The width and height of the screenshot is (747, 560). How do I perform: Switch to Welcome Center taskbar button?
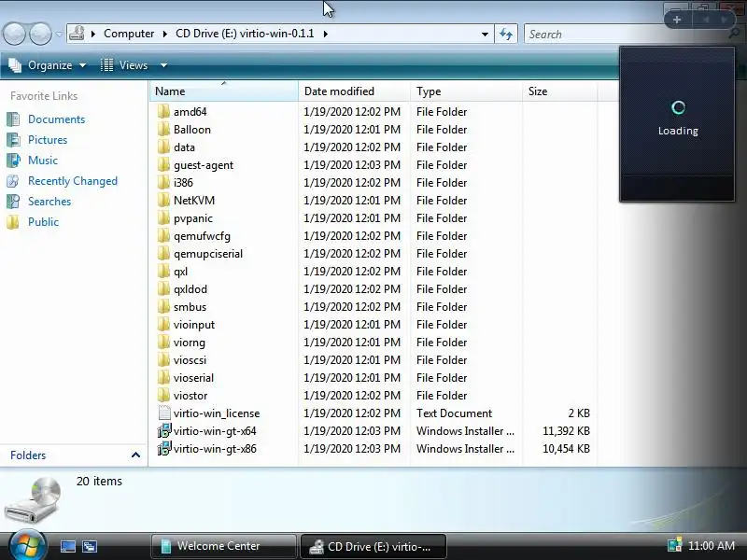tap(223, 546)
